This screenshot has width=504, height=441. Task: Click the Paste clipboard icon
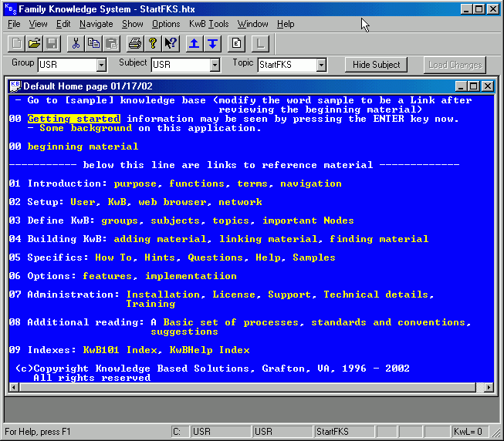112,43
